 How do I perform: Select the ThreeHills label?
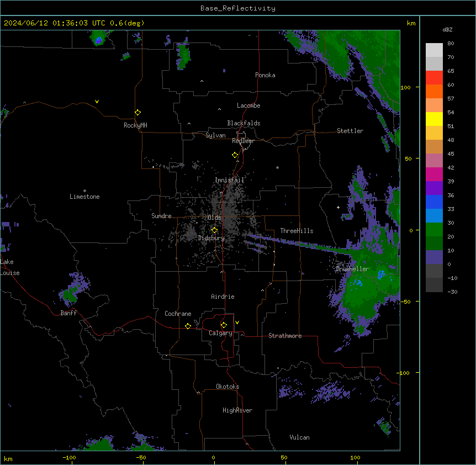(x=297, y=231)
